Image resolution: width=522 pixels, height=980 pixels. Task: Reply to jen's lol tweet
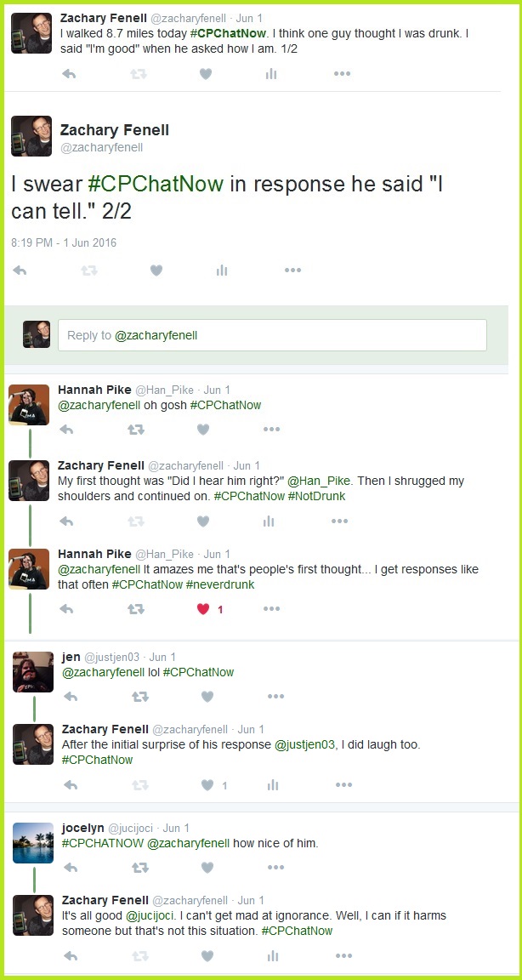(71, 697)
